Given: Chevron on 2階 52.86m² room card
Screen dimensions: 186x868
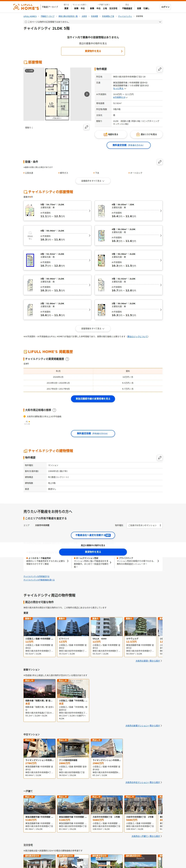Looking at the screenshot, I should 90,310.
